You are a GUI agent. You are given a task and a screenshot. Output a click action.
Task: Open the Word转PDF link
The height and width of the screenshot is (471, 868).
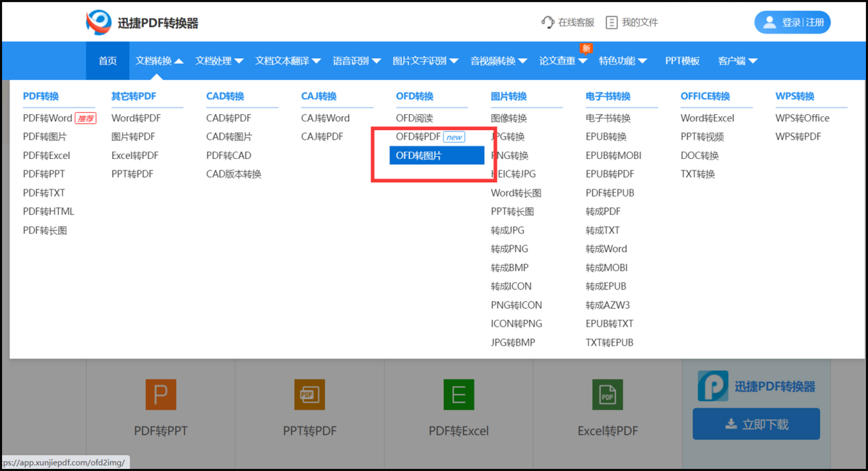point(136,118)
